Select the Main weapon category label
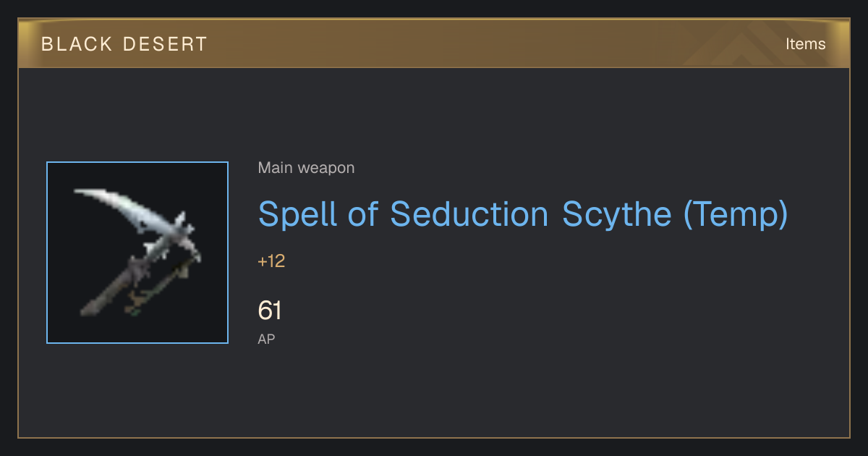The height and width of the screenshot is (456, 868). click(x=306, y=168)
